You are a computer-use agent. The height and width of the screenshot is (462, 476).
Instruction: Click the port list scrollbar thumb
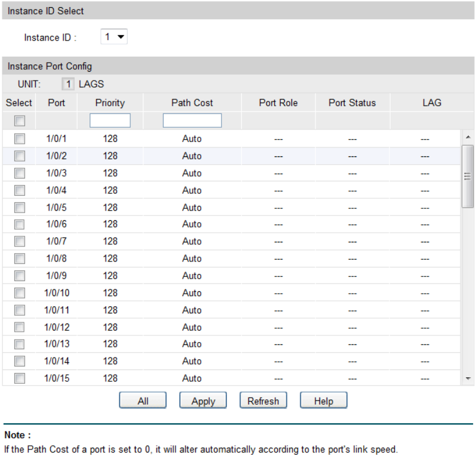pos(468,176)
